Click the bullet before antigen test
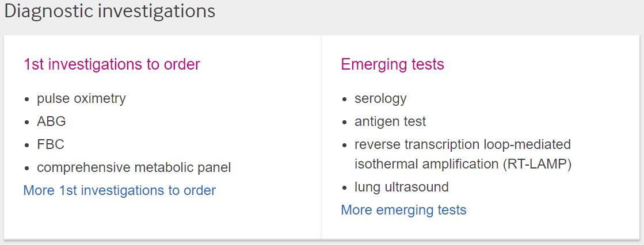644x245 pixels. coord(345,122)
